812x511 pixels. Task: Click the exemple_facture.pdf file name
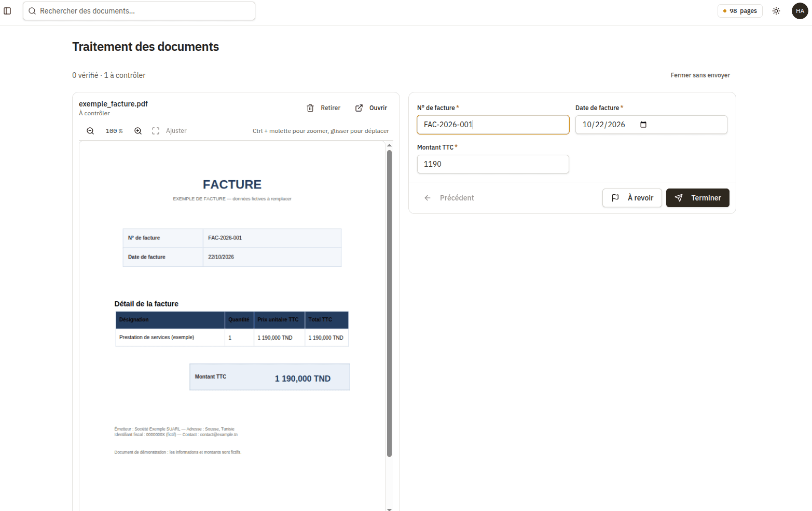coord(113,104)
